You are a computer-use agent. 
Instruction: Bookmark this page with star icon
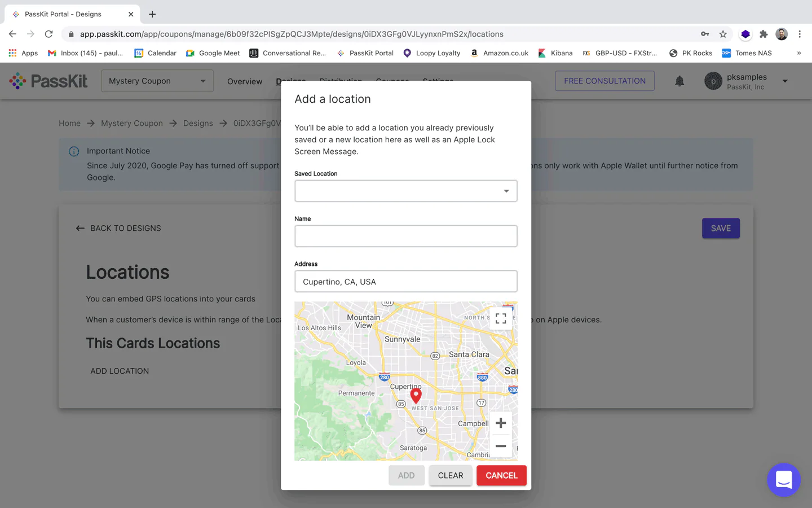[723, 34]
